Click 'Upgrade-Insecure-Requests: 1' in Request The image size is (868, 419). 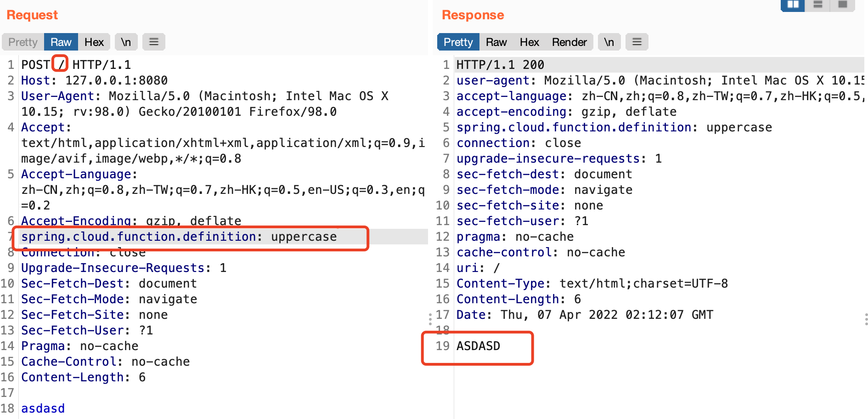124,268
